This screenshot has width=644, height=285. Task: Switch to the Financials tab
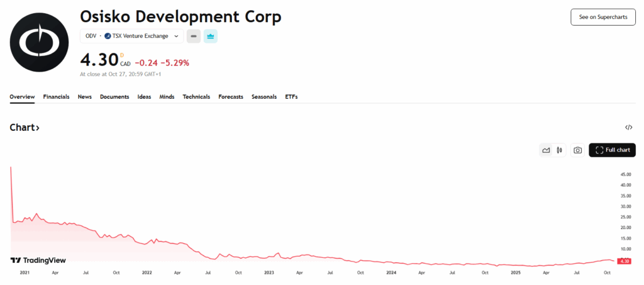coord(56,97)
